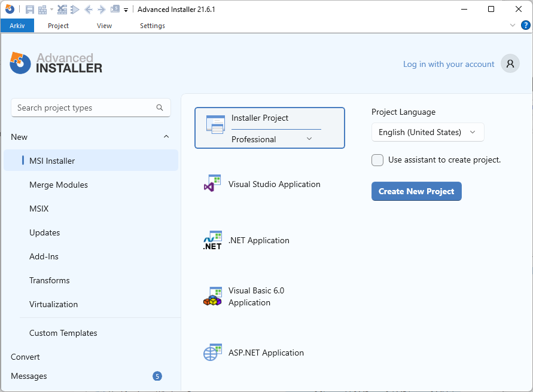
Task: Select Transforms category
Action: pos(49,280)
